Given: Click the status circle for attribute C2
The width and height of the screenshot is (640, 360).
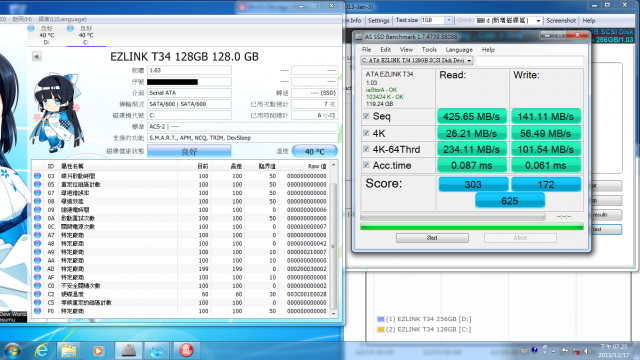Looking at the screenshot, I should tap(38, 294).
